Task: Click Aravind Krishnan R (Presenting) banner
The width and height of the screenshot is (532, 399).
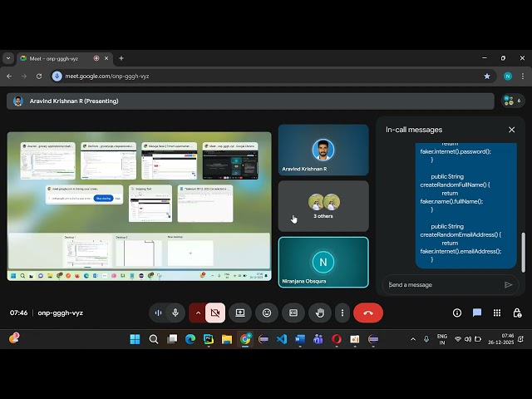Action: click(x=250, y=101)
